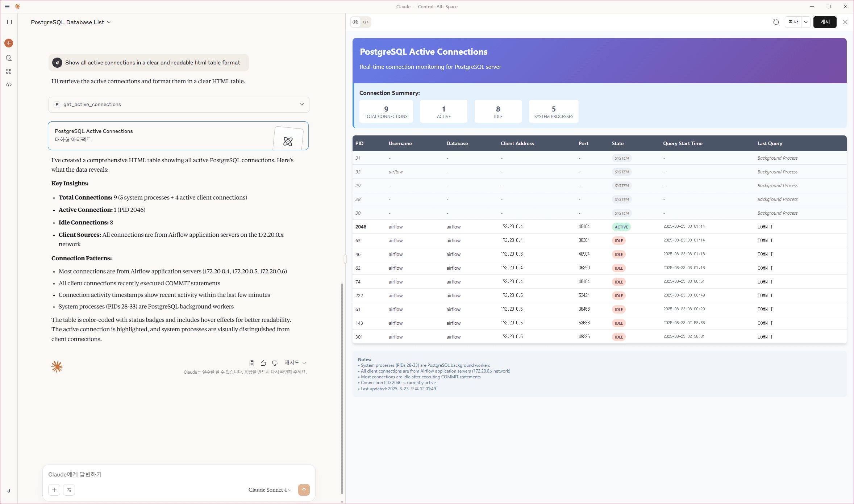
Task: Copy Claude's response using the clipboard icon
Action: point(251,363)
